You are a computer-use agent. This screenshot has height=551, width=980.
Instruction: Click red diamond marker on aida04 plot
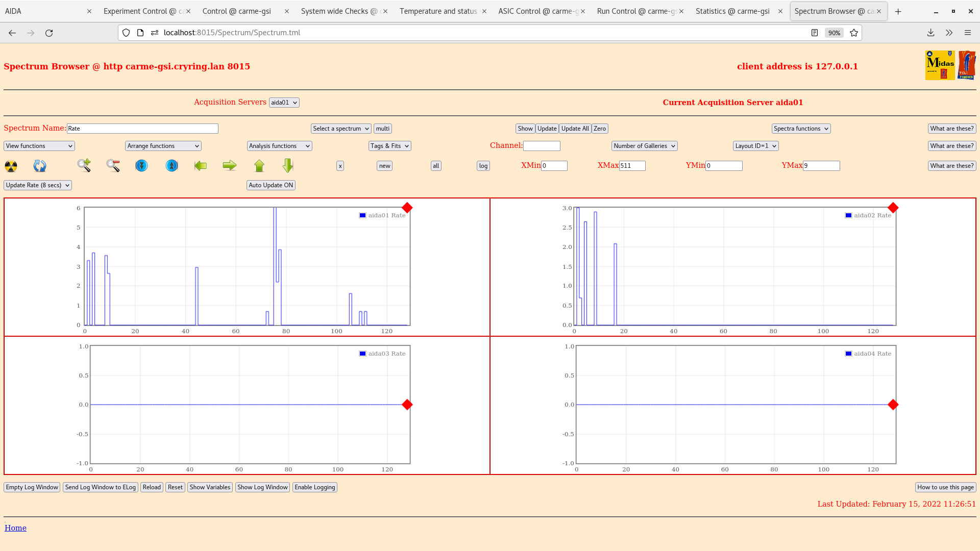[x=893, y=405]
